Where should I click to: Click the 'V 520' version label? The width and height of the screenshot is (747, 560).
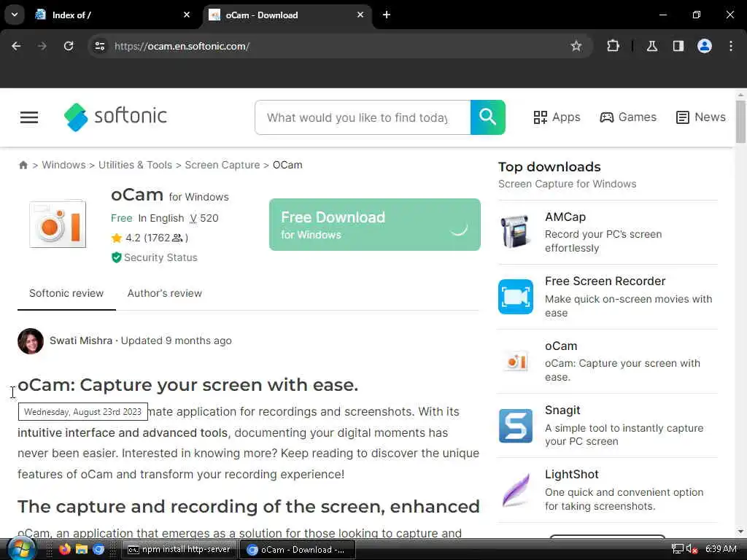204,218
